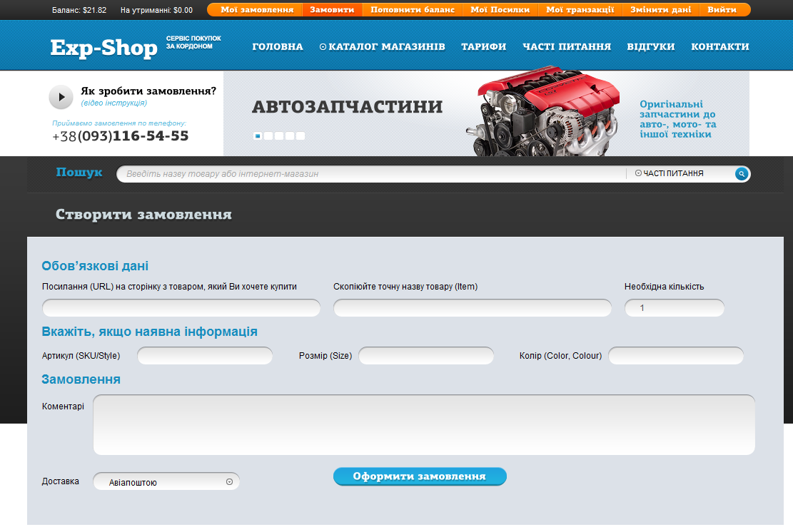Switch to the fourth banner slide
Screen dimensions: 793x532
[x=290, y=136]
